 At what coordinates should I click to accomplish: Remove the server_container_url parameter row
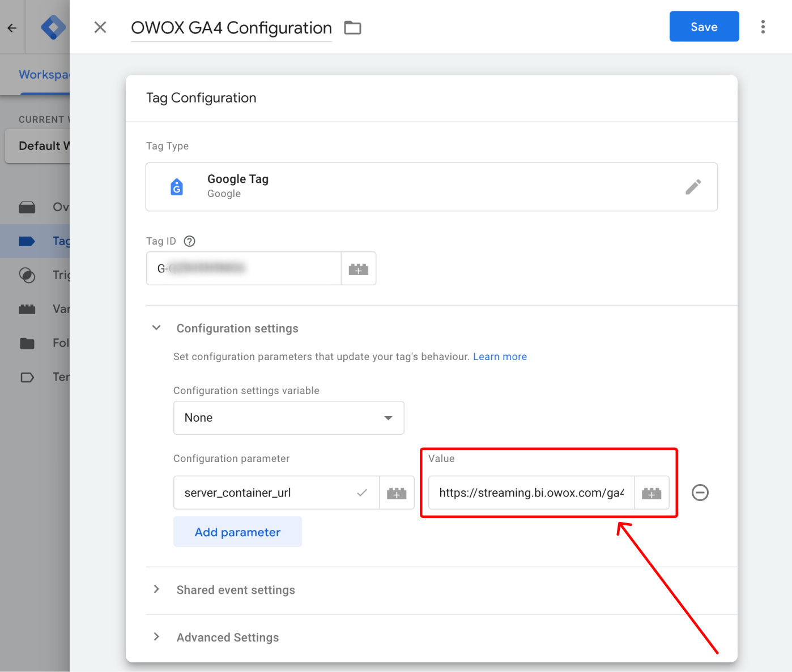pyautogui.click(x=700, y=493)
